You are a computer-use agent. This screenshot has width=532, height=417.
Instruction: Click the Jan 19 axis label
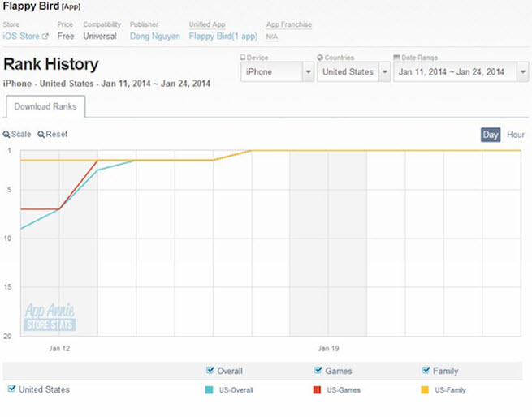pos(328,349)
